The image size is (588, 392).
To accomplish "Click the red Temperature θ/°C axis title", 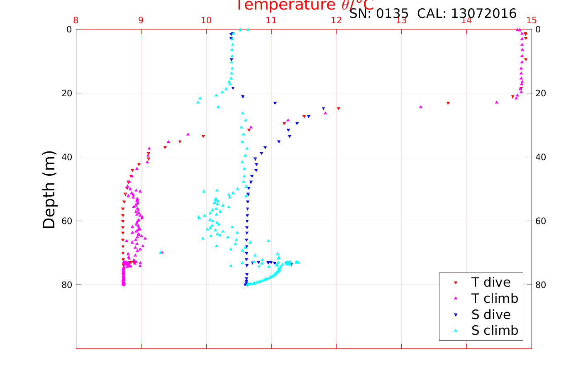I will 305,5.
